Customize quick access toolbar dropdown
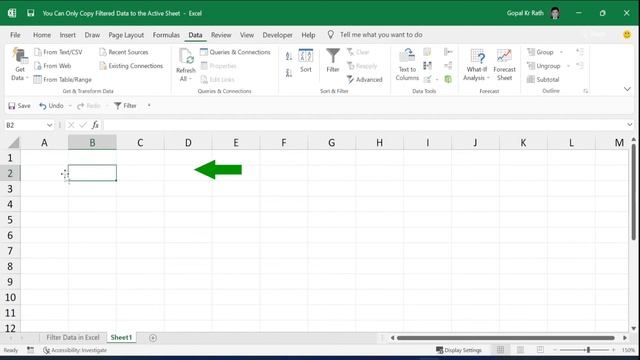 (x=149, y=106)
